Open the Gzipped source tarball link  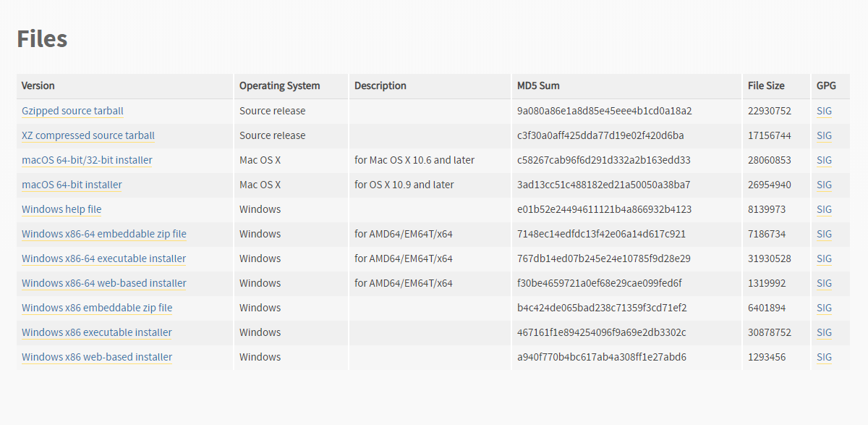click(x=72, y=111)
